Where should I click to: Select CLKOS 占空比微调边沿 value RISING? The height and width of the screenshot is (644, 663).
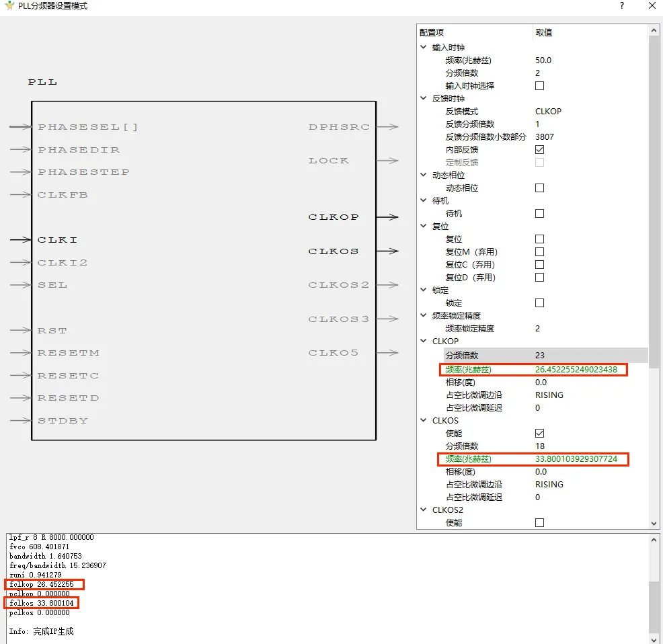tap(549, 485)
